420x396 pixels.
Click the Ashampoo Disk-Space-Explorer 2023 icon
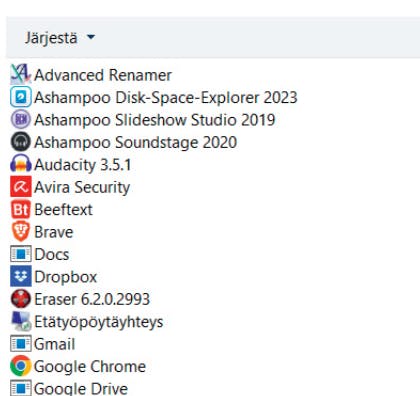tap(21, 97)
